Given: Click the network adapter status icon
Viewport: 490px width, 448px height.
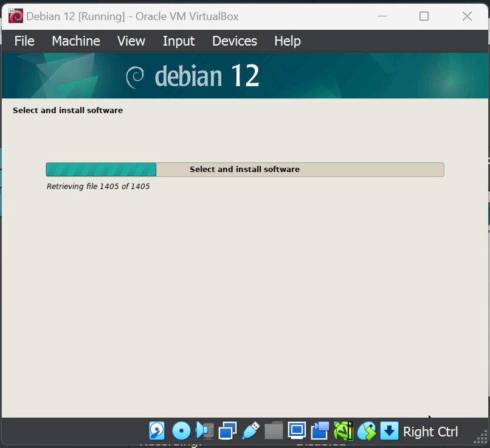Looking at the screenshot, I should coord(227,431).
